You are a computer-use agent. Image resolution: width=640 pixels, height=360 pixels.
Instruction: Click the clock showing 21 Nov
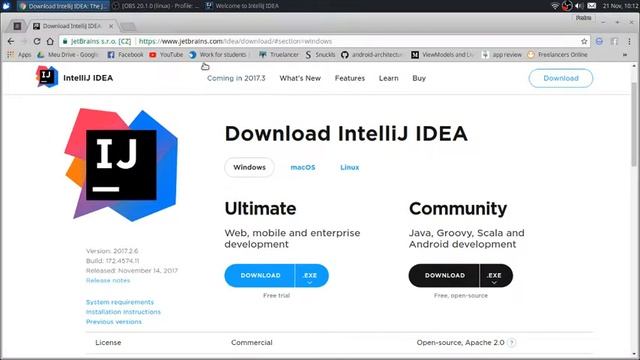coord(620,6)
